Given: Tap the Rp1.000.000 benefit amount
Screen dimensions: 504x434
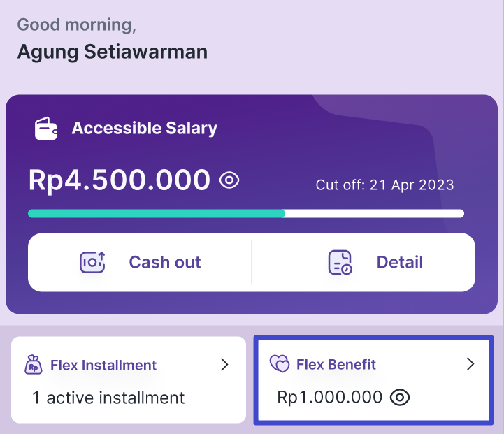Looking at the screenshot, I should point(330,398).
